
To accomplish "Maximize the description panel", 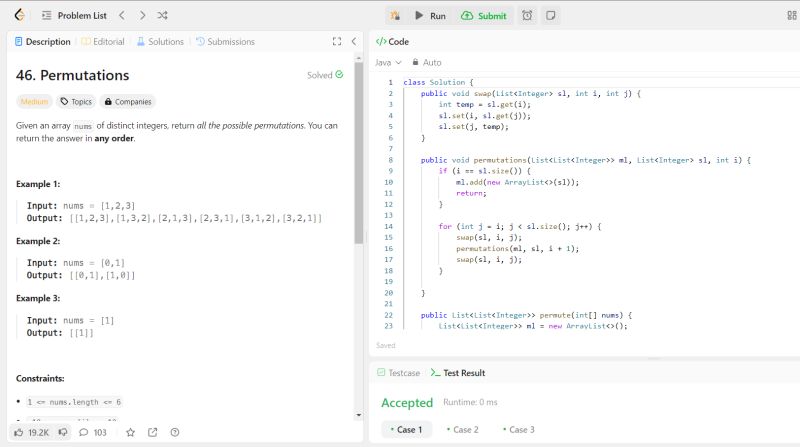I will 337,42.
